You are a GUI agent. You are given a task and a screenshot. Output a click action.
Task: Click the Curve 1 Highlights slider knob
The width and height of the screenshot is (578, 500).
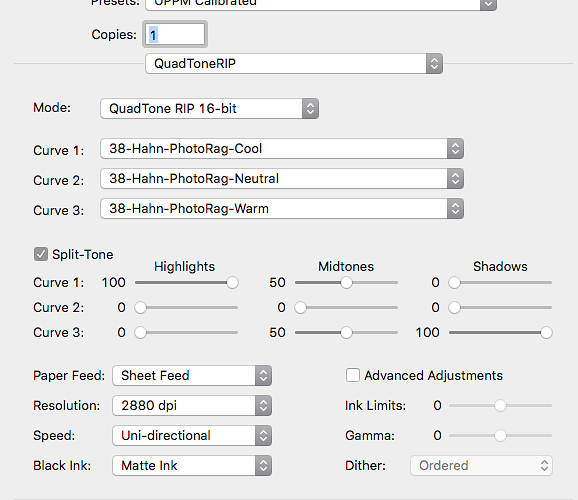(233, 283)
